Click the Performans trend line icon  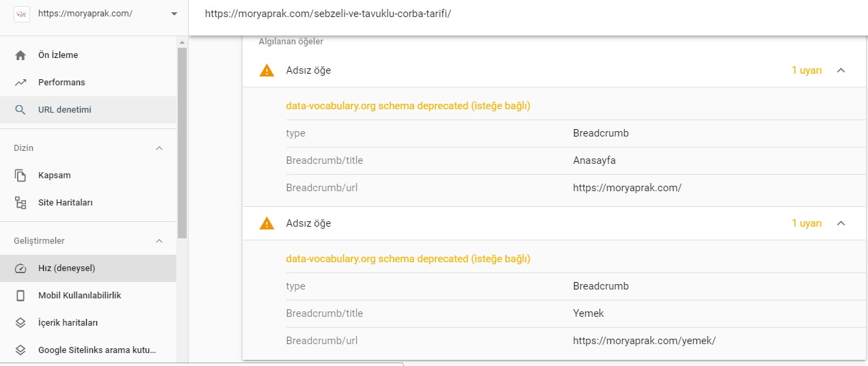(x=21, y=83)
